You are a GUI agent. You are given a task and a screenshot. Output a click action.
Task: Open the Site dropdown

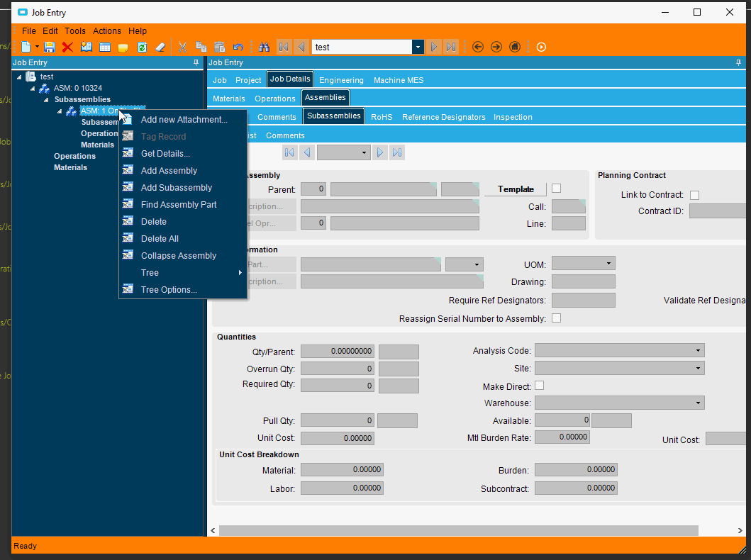[x=698, y=369]
